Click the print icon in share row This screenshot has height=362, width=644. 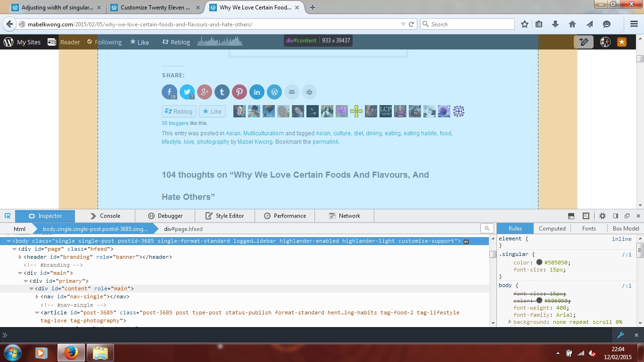click(x=309, y=92)
